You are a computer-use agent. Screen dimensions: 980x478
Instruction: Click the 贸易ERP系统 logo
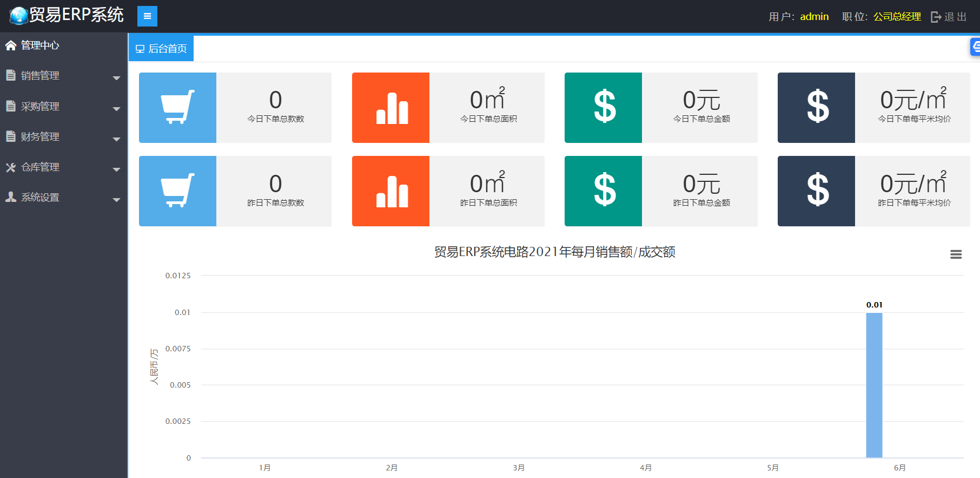point(67,15)
